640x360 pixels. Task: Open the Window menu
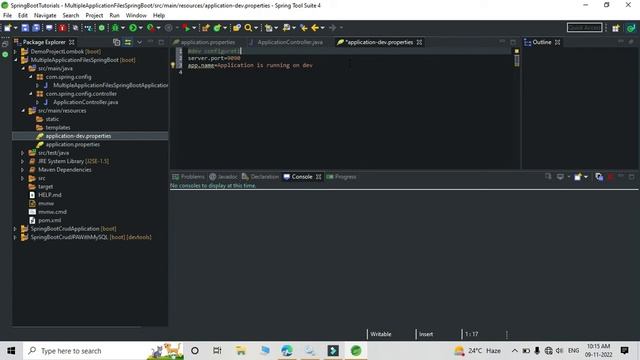[x=136, y=15]
